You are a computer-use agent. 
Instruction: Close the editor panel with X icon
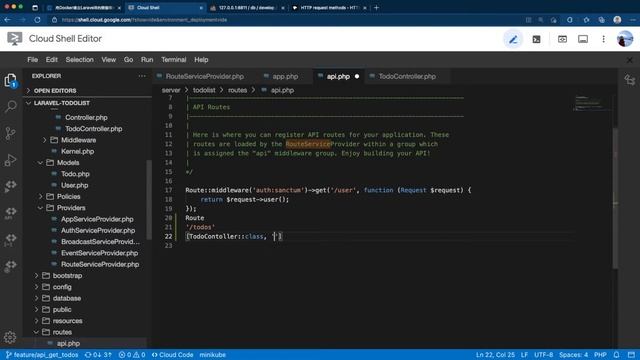[x=629, y=60]
